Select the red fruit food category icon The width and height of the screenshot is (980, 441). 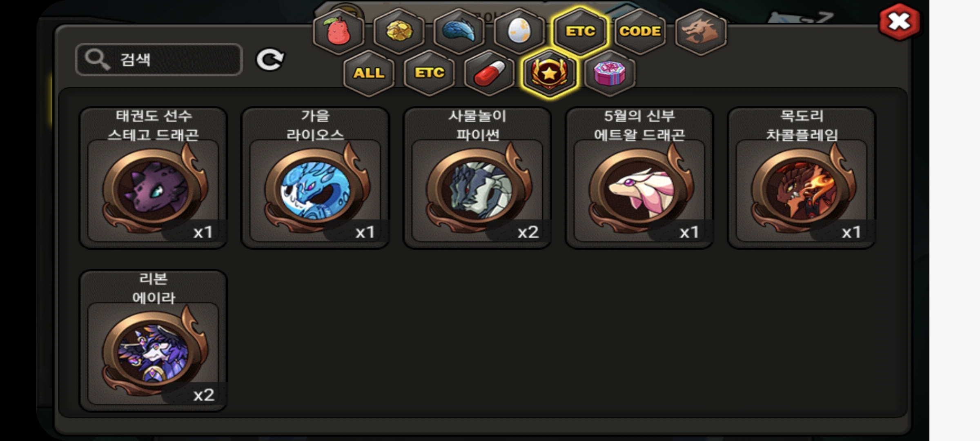point(339,31)
